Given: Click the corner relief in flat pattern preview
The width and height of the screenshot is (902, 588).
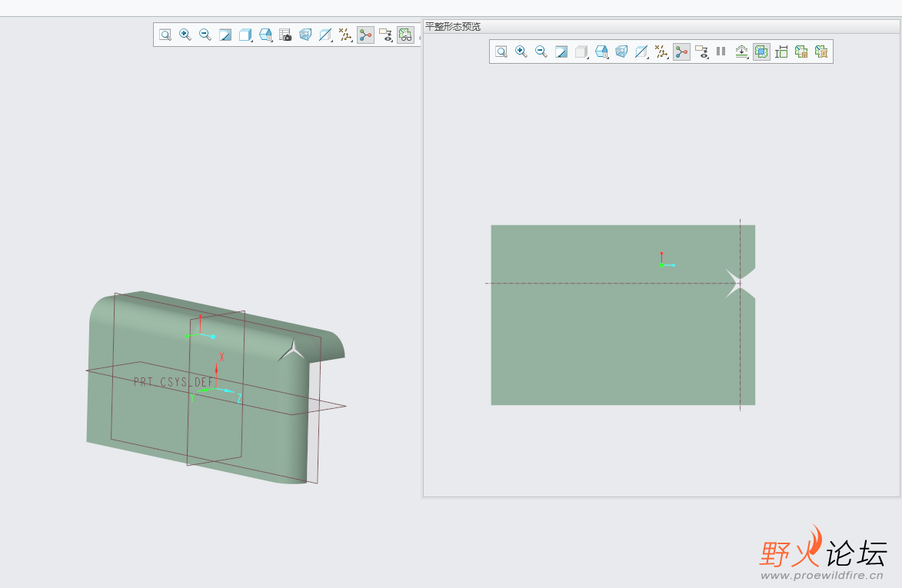Looking at the screenshot, I should (x=741, y=283).
